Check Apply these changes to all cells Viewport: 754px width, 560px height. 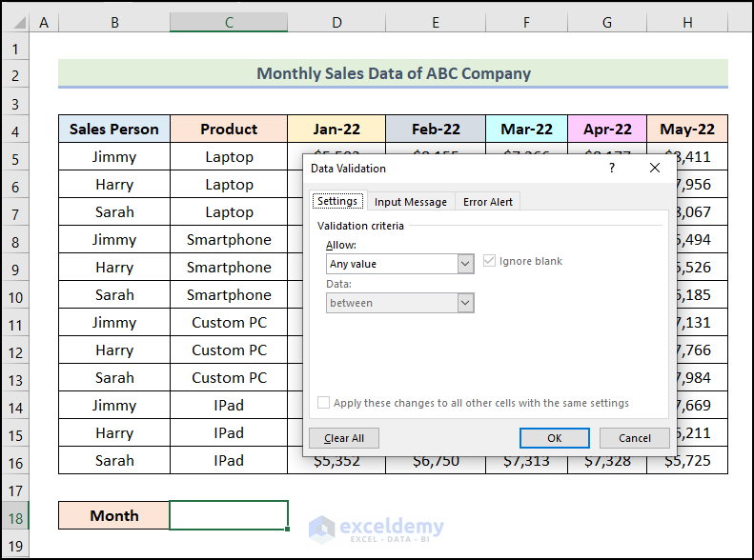[324, 403]
